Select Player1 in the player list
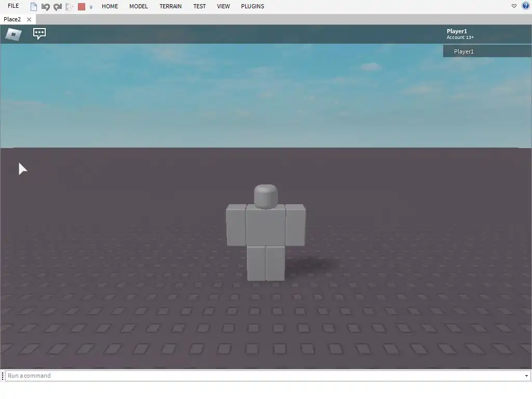This screenshot has height=399, width=532. (x=487, y=51)
